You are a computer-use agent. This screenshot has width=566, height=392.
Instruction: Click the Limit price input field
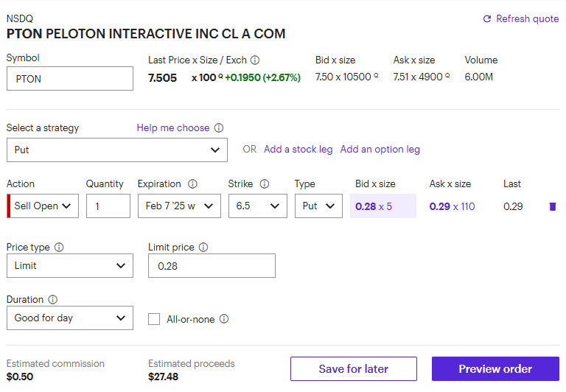click(x=212, y=266)
